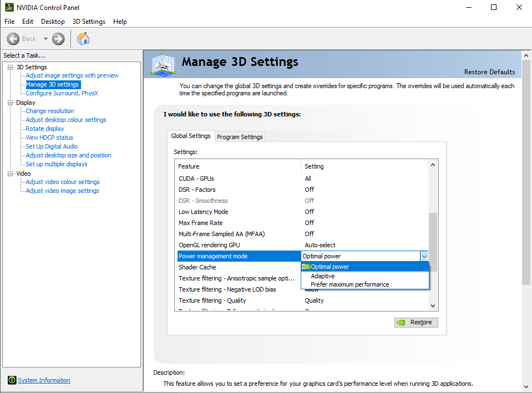
Task: Choose Adaptive power management option
Action: 365,276
